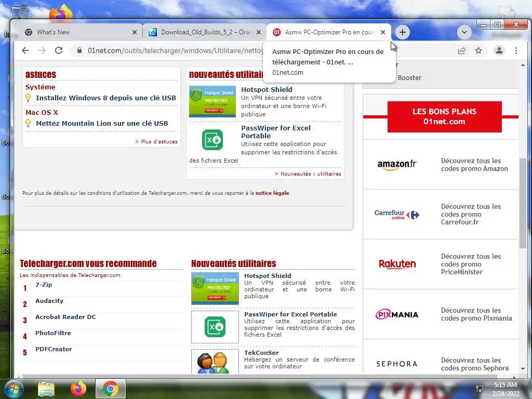Open the share page icon
The image size is (532, 399).
(462, 50)
